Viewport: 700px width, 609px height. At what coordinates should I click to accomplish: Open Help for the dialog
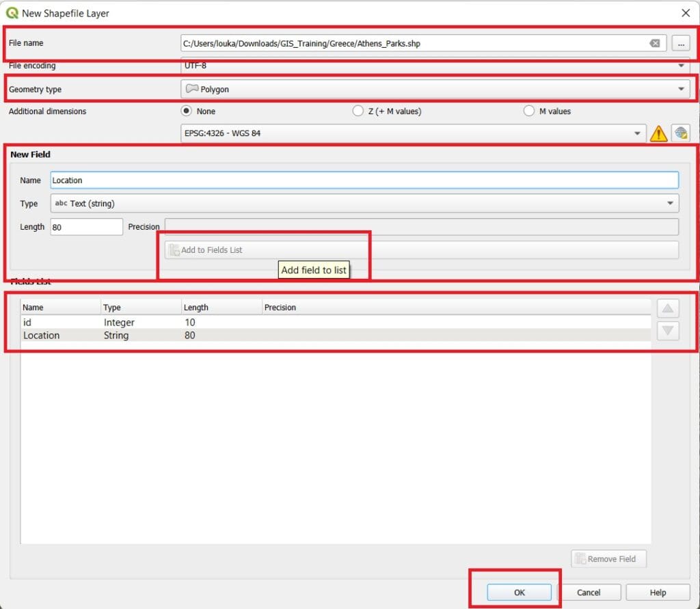pyautogui.click(x=658, y=593)
